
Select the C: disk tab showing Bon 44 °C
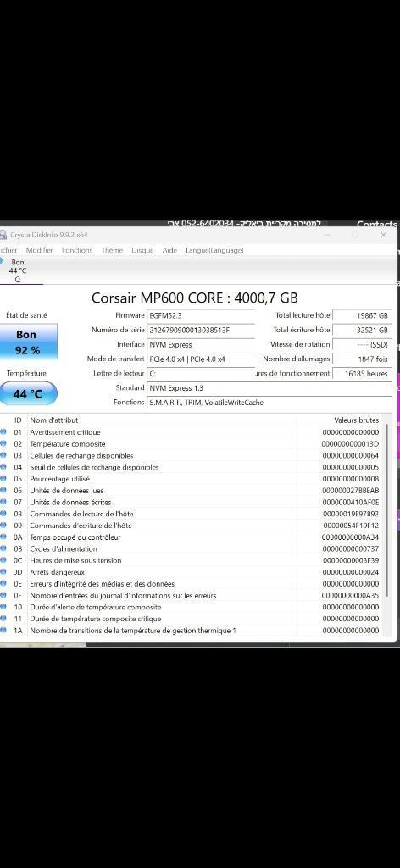pos(18,270)
